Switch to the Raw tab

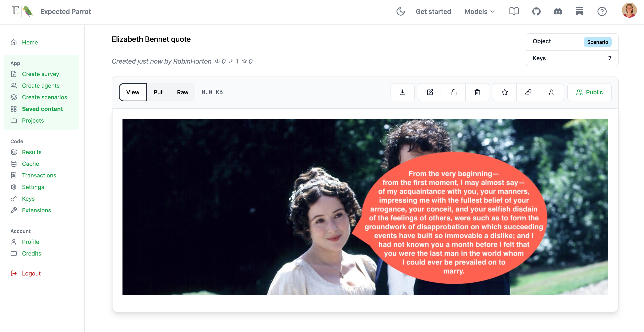coord(182,92)
